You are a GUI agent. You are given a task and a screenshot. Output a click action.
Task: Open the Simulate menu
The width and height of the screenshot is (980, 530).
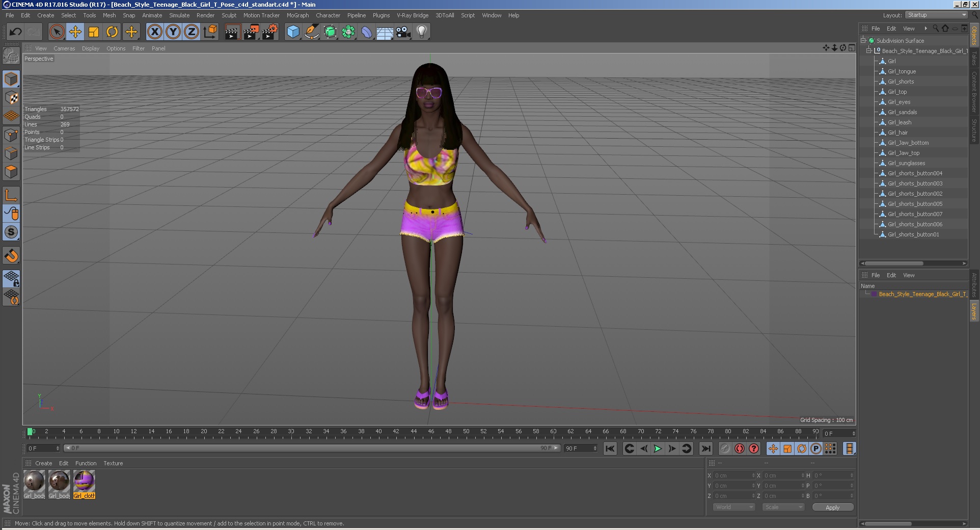click(x=179, y=15)
